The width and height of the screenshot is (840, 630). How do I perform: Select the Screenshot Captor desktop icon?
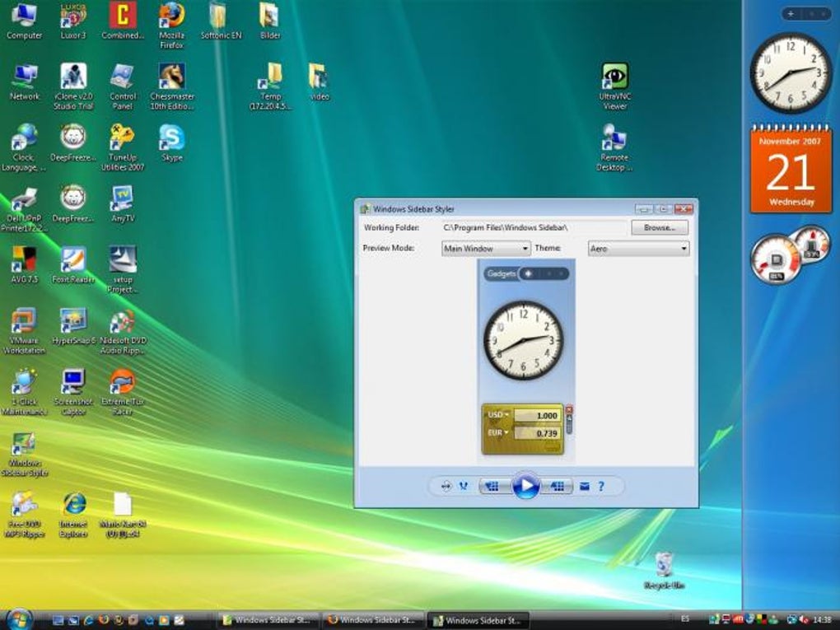(x=73, y=392)
